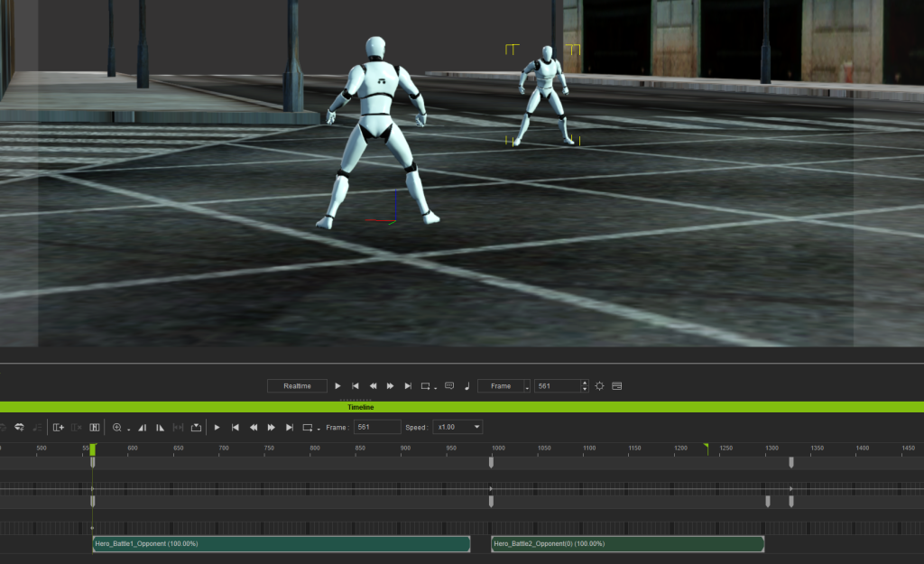Click the add track icon in timeline toolbar
The height and width of the screenshot is (564, 924).
click(x=59, y=427)
